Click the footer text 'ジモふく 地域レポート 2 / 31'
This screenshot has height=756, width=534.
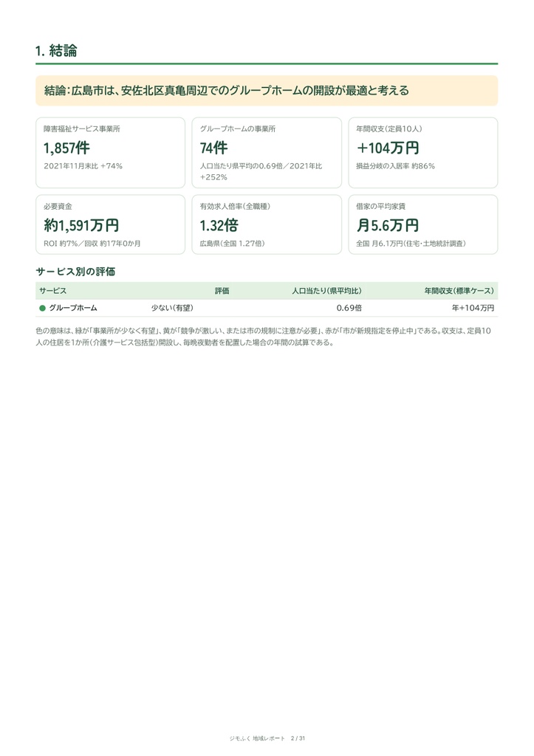267,738
